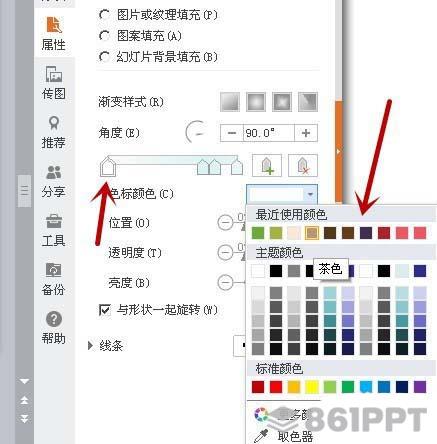The width and height of the screenshot is (437, 444).
Task: Expand the 线条 section
Action: click(x=106, y=346)
